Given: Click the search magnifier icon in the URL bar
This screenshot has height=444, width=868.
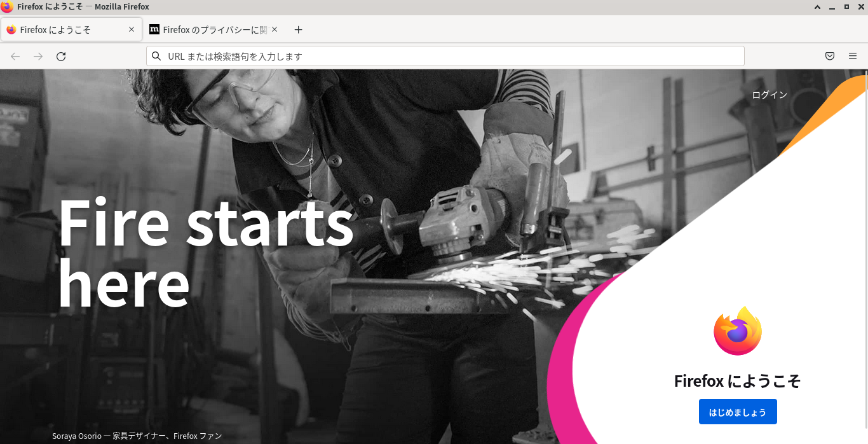Looking at the screenshot, I should click(x=156, y=56).
